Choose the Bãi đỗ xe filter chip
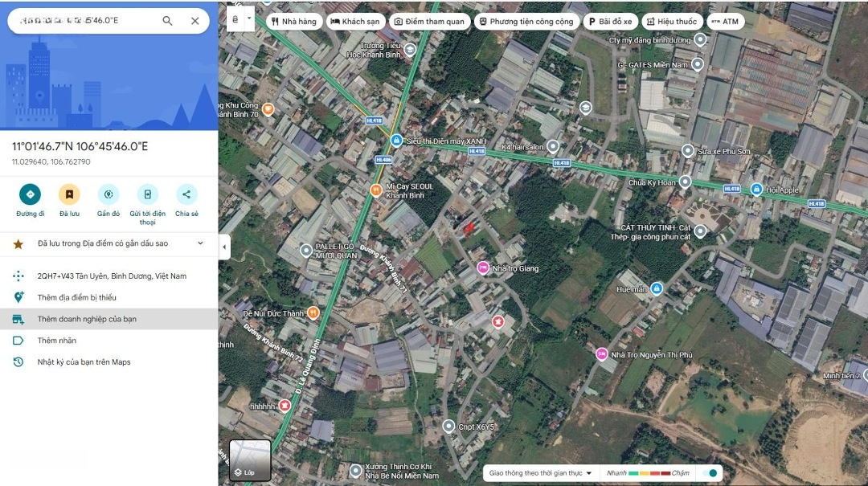The width and height of the screenshot is (868, 486). pos(610,22)
